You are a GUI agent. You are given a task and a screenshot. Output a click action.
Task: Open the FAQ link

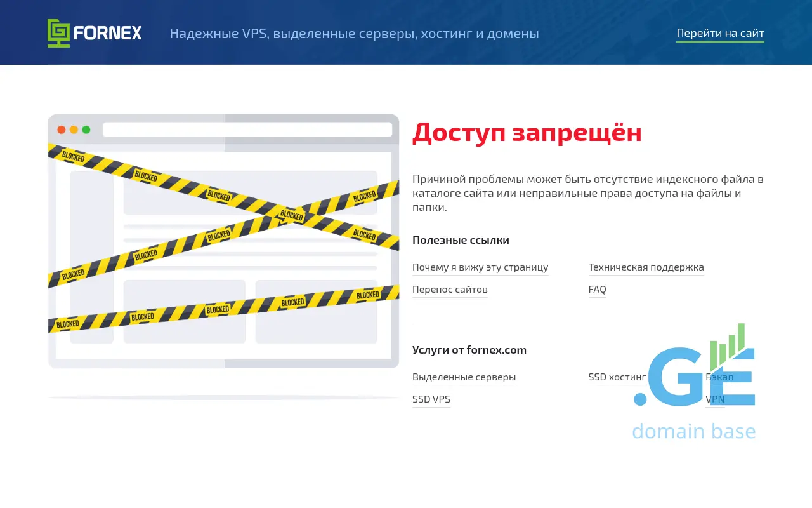(x=597, y=290)
